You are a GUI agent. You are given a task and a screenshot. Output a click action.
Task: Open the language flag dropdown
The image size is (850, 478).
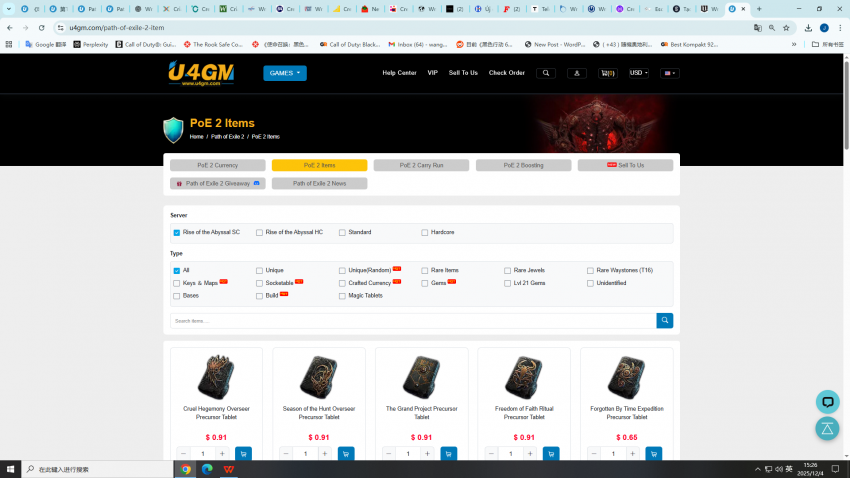(669, 73)
